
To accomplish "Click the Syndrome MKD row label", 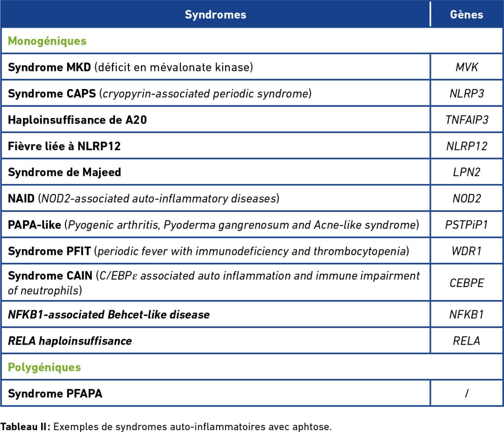I will tap(130, 67).
